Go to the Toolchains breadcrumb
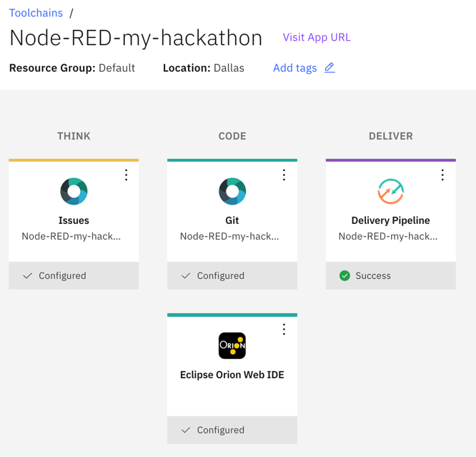 36,13
